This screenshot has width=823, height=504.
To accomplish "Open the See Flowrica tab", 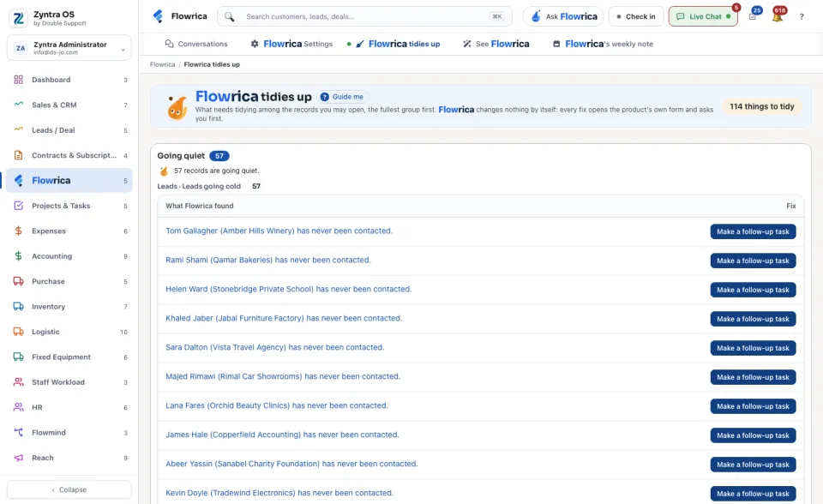I will pos(496,44).
